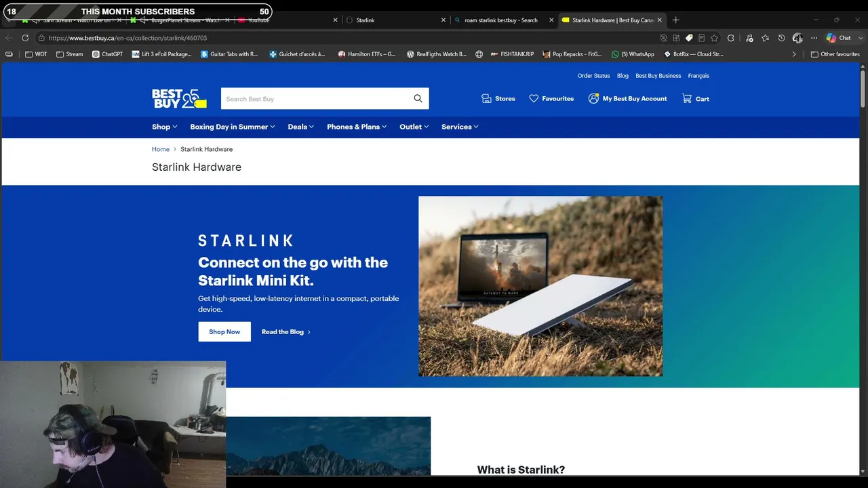Switch language to Français

coord(698,76)
